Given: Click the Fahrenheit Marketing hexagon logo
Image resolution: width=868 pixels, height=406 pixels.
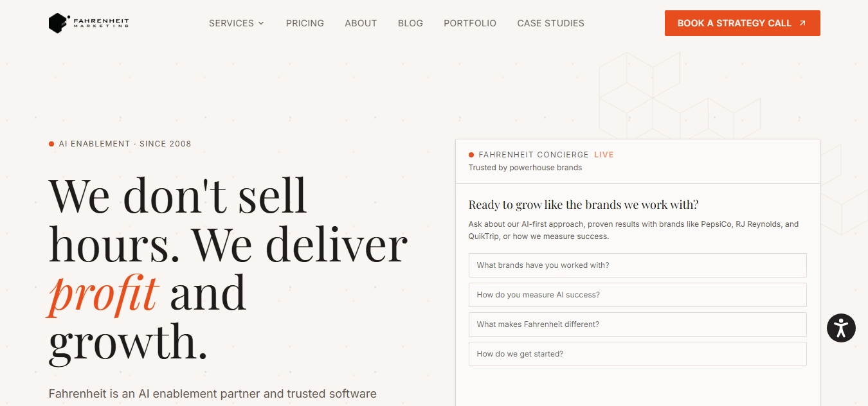Looking at the screenshot, I should [x=59, y=23].
